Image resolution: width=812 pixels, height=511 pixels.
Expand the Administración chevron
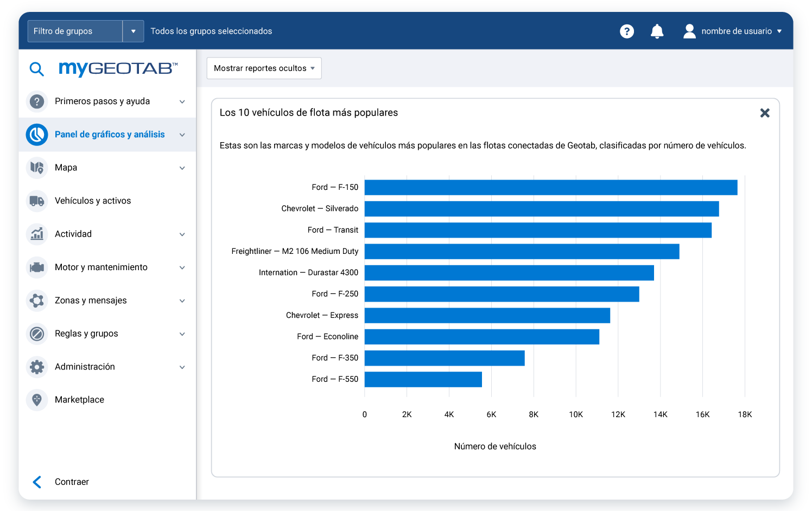coord(182,367)
